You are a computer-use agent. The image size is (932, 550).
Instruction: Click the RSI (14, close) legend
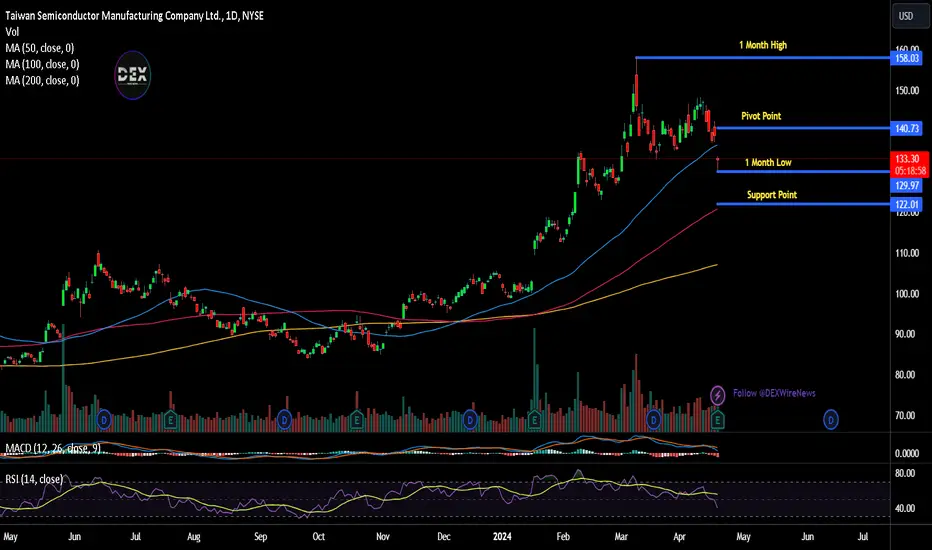click(34, 479)
